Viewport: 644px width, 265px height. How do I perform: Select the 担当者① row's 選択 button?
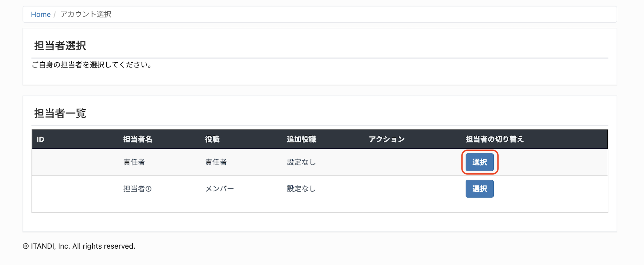pos(479,189)
